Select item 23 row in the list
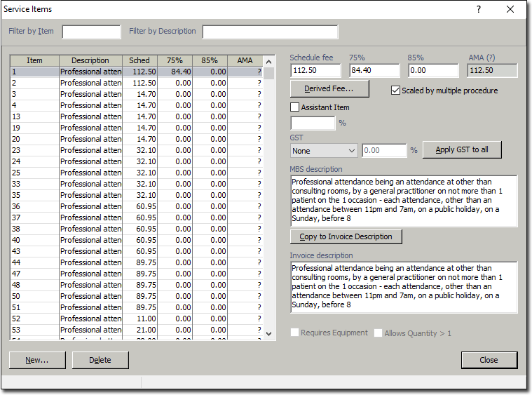 coord(34,150)
